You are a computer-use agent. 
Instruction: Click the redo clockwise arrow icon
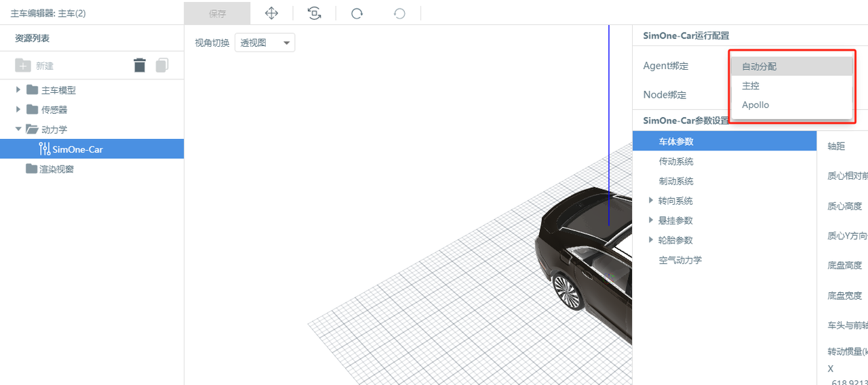[357, 14]
